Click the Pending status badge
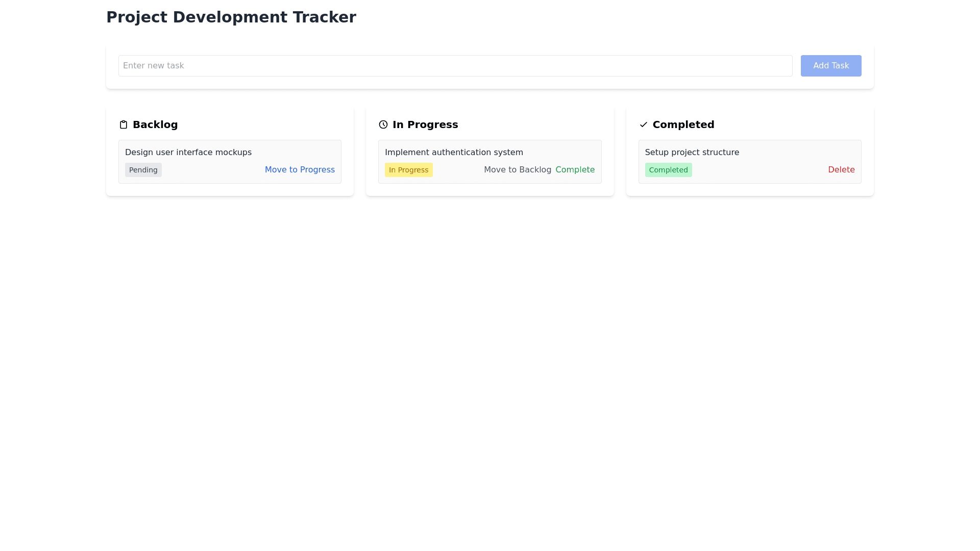 click(x=143, y=170)
